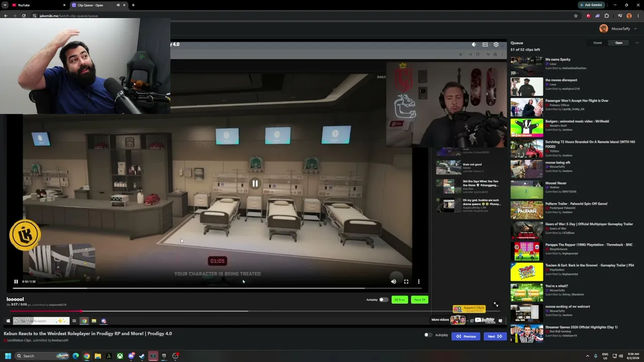This screenshot has height=362, width=644.
Task: Open Chrome's three-dot menu
Action: 638,16
